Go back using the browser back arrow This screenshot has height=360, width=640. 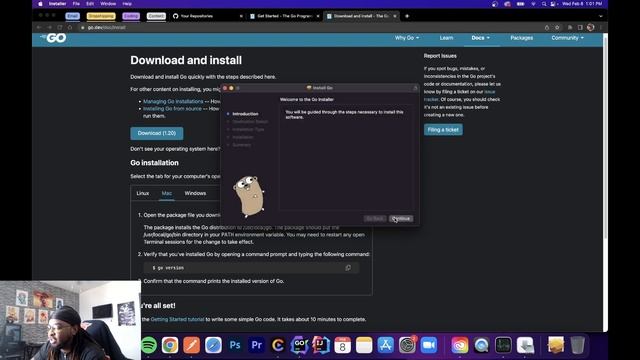pyautogui.click(x=39, y=27)
